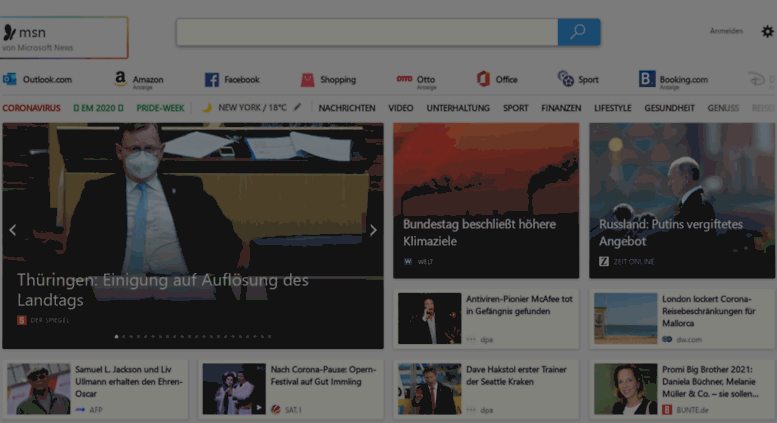This screenshot has width=777, height=423.
Task: Click the search magnifier button
Action: tap(578, 32)
